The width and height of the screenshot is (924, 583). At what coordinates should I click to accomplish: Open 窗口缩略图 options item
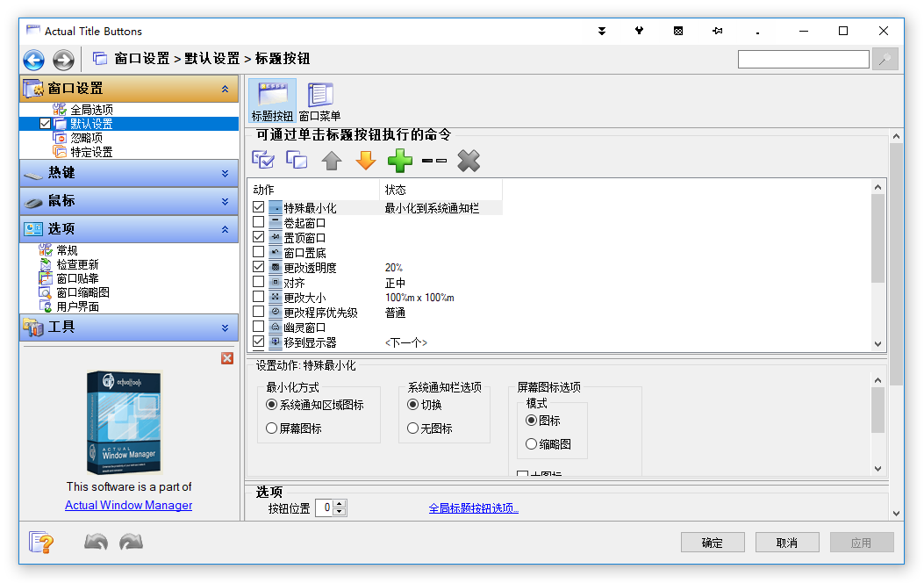click(x=82, y=292)
